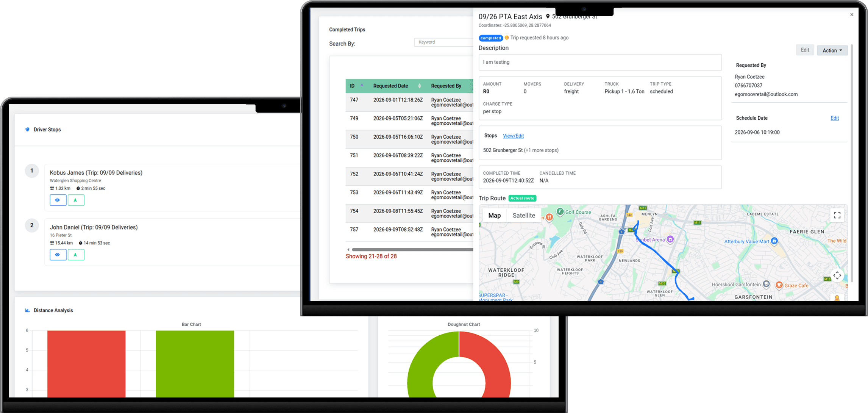Screen dimensions: 868x413
Task: Click the green bar in Bar Chart
Action: pos(195,364)
